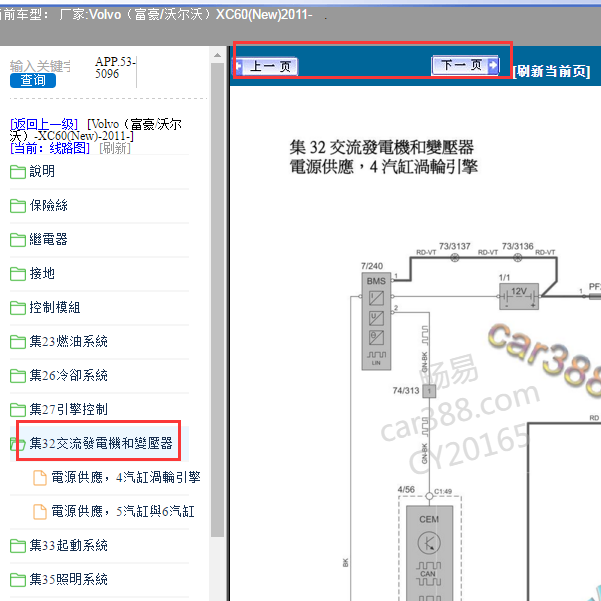The width and height of the screenshot is (601, 601).
Task: Click the APP.53-5096 text
Action: coord(115,67)
